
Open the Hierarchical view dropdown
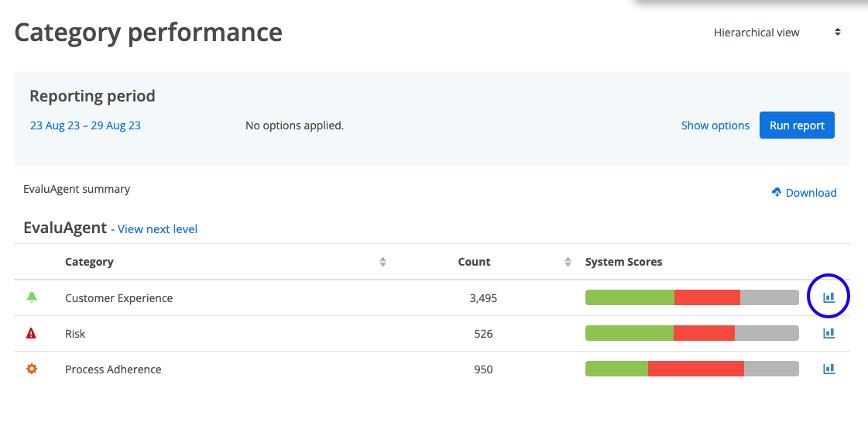777,33
